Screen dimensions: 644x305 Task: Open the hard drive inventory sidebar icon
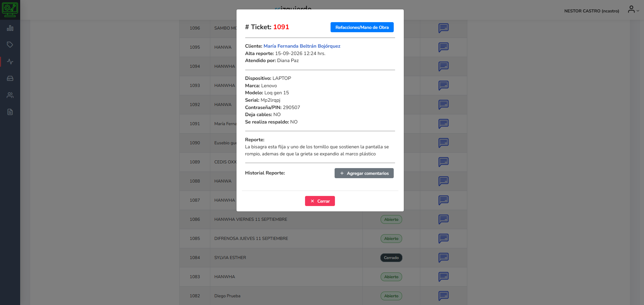pyautogui.click(x=10, y=79)
